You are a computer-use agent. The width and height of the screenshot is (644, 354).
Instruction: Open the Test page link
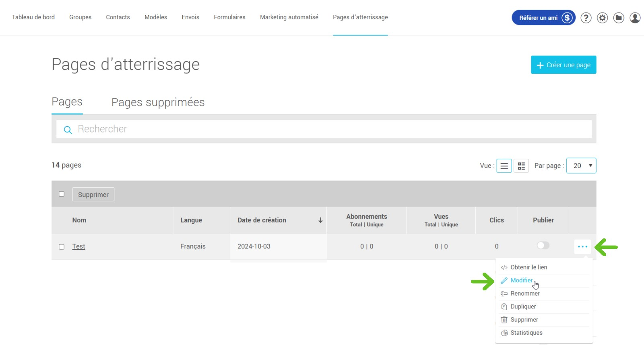pyautogui.click(x=78, y=246)
